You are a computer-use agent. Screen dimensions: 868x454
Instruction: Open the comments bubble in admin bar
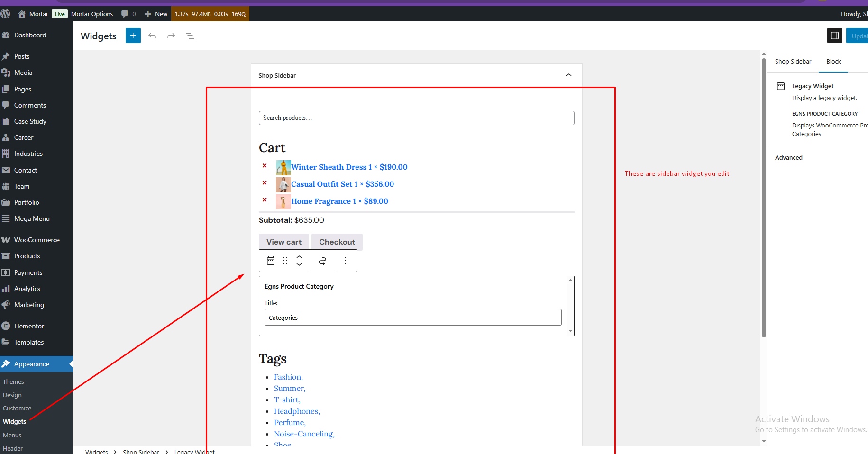[x=125, y=14]
